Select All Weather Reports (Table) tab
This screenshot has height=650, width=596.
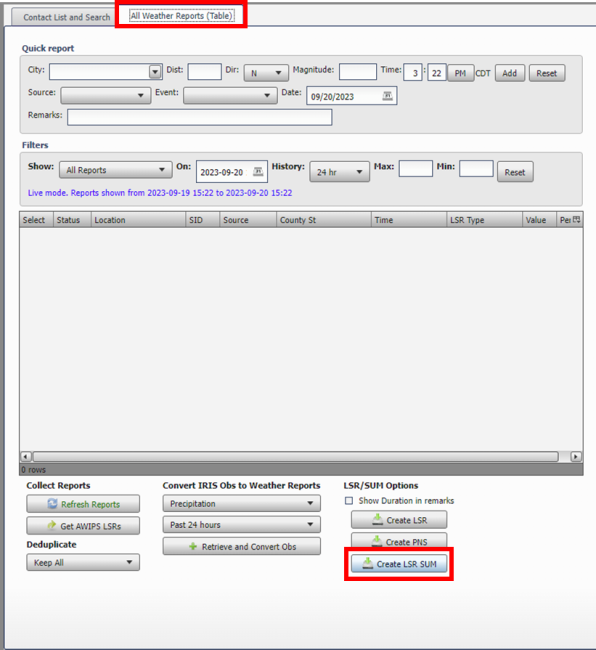(182, 16)
